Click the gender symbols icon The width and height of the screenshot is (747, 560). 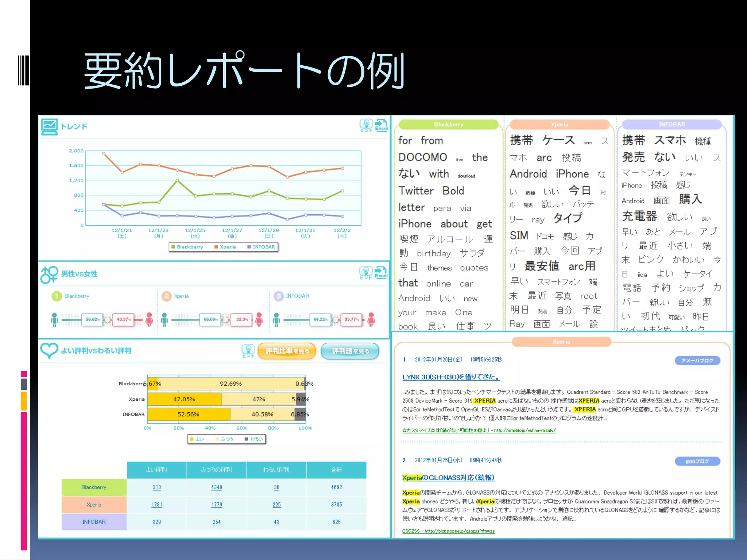coord(49,274)
